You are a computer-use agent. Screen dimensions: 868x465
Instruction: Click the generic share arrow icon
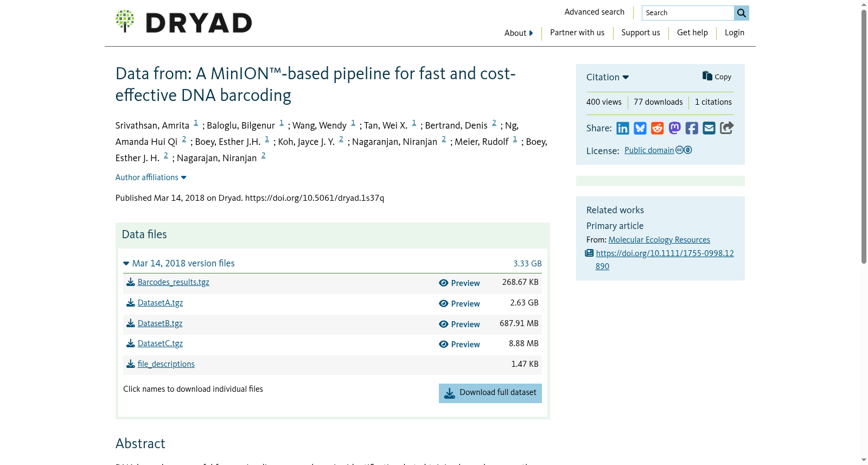pyautogui.click(x=727, y=128)
